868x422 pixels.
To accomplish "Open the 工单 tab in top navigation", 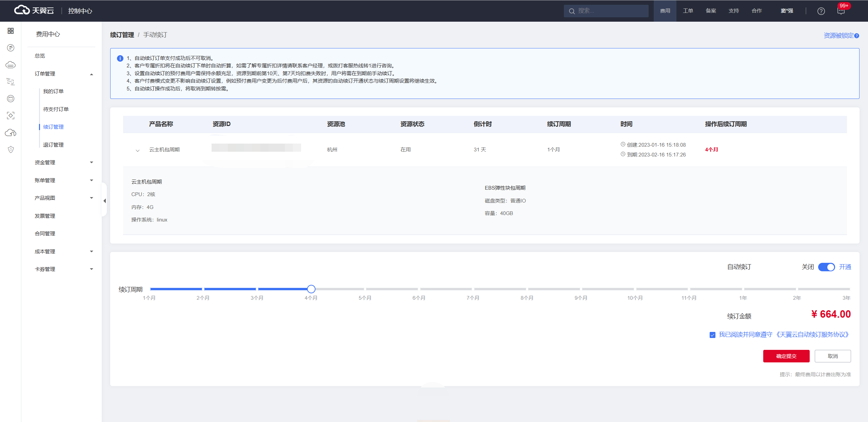I will point(688,11).
